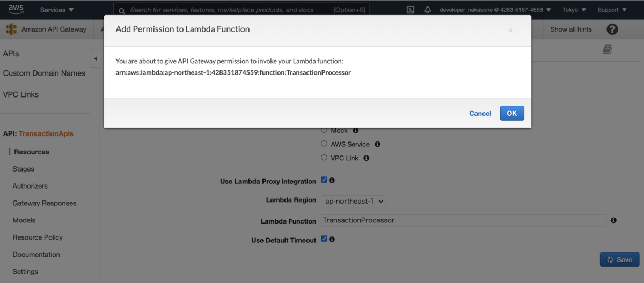The width and height of the screenshot is (644, 283).
Task: Click the Amazon API Gateway service icon
Action: click(11, 29)
